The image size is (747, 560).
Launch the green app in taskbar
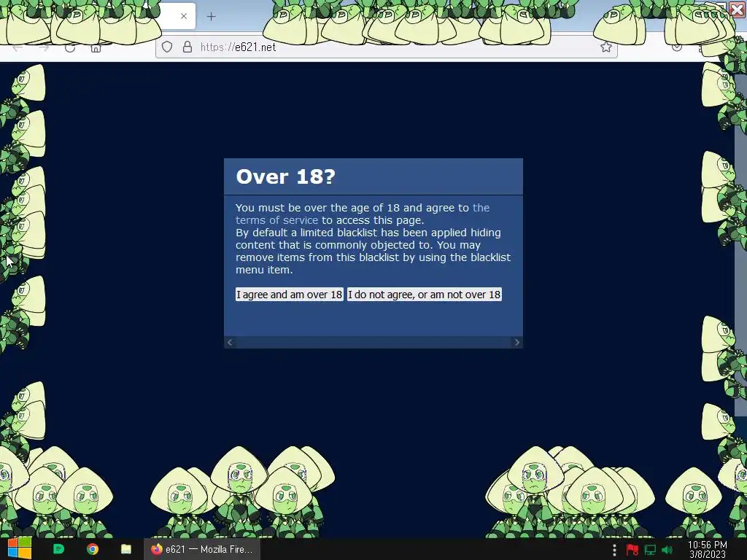[58, 549]
